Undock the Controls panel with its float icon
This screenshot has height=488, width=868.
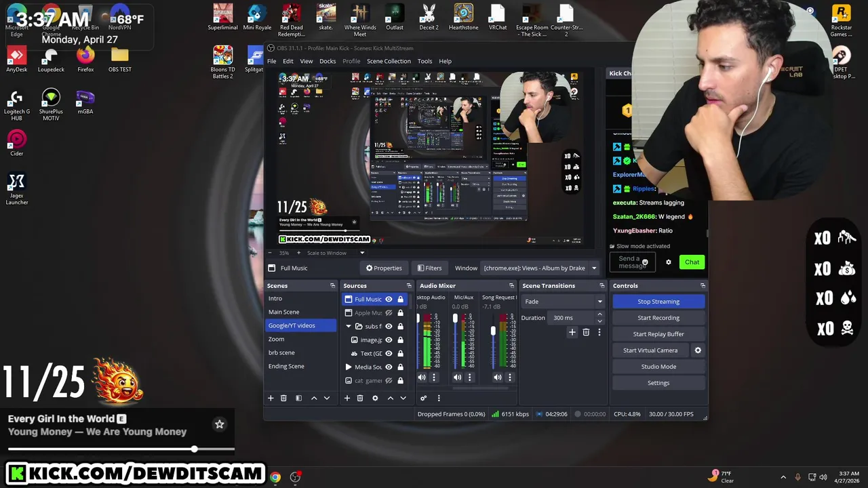tap(703, 286)
